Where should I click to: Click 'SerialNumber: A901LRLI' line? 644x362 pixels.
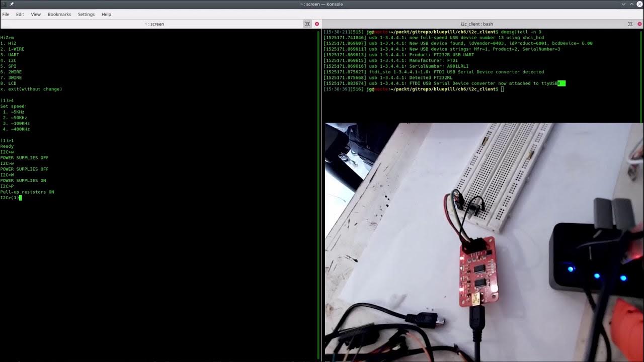click(x=396, y=66)
